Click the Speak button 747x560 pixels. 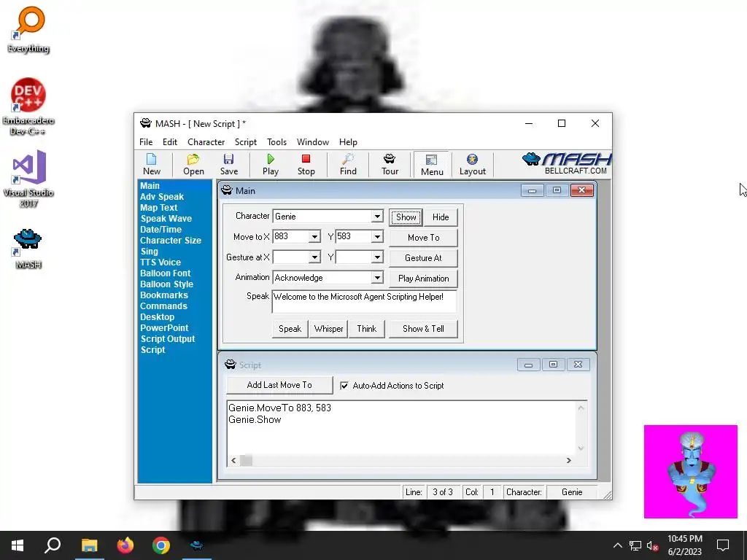(290, 329)
